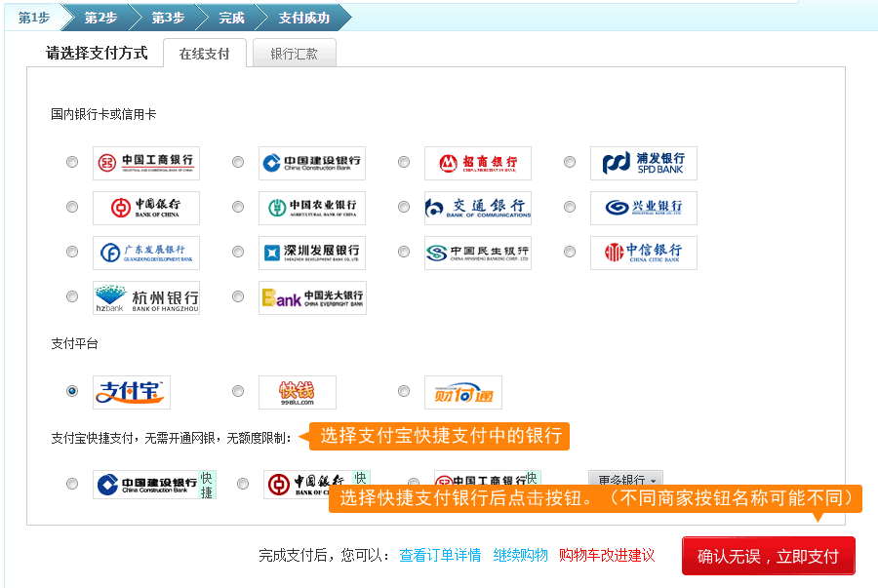Select the 中国民生银行 logo

point(476,253)
